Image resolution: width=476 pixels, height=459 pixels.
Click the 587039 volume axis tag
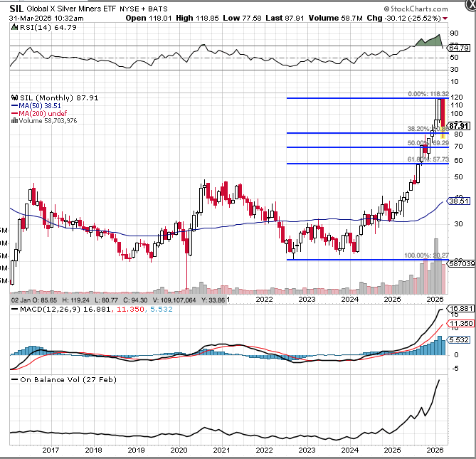pos(462,263)
